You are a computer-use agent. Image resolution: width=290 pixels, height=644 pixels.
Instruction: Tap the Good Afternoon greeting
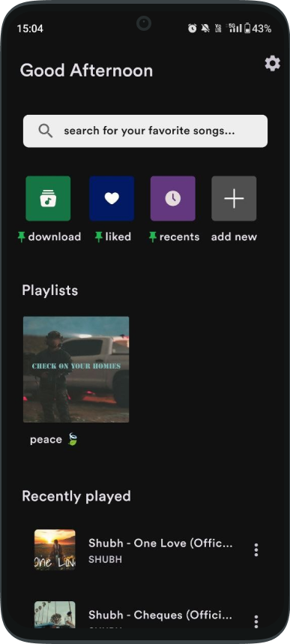86,71
